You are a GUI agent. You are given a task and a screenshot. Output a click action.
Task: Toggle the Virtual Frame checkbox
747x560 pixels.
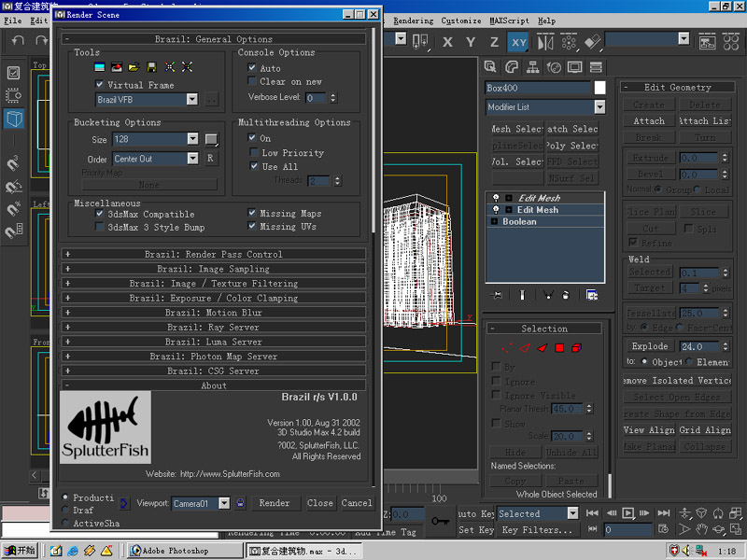click(100, 84)
